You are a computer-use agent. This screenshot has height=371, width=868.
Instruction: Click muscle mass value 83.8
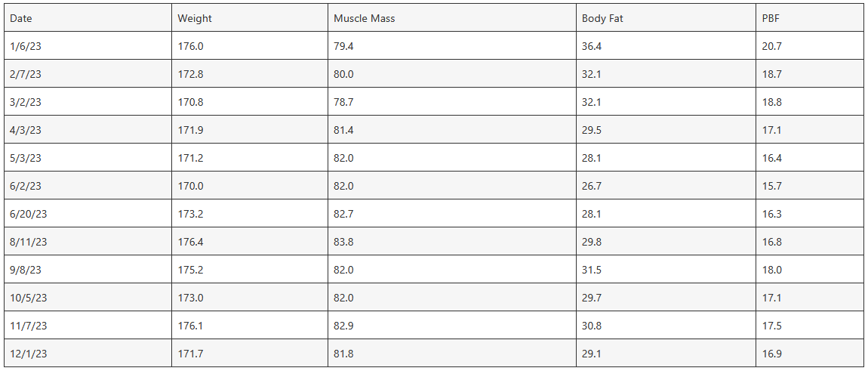pos(344,242)
